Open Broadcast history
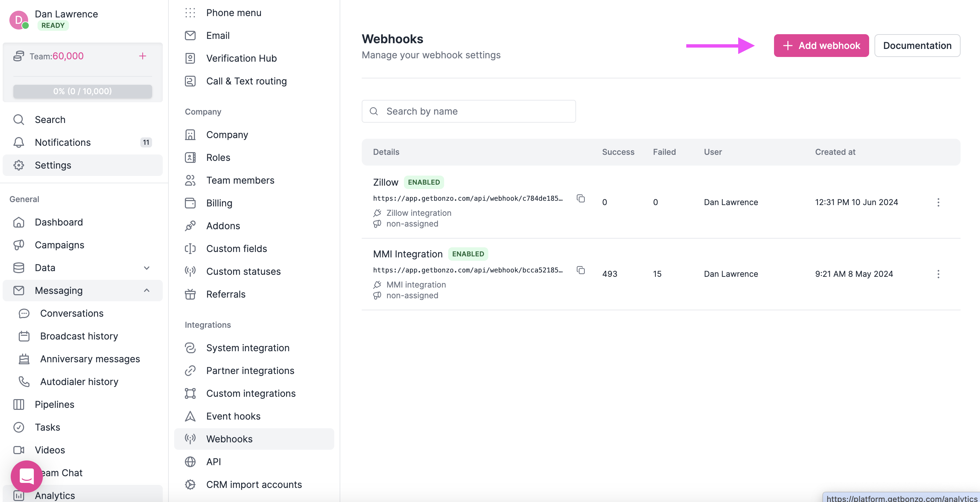This screenshot has height=502, width=980. tap(78, 336)
